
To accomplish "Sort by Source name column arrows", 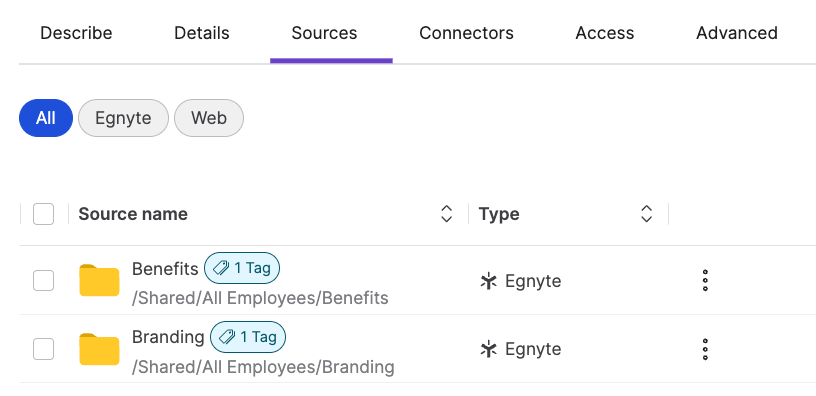I will click(447, 214).
